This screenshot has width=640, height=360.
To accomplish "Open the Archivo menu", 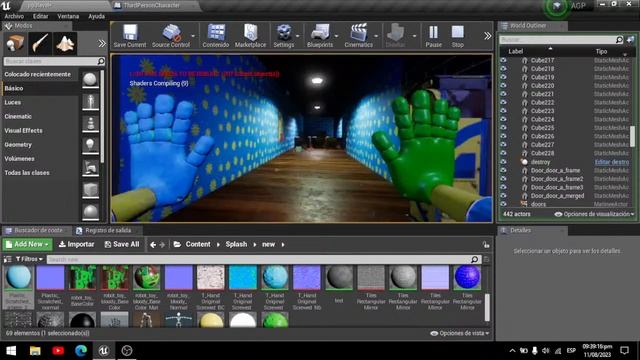I will [14, 16].
